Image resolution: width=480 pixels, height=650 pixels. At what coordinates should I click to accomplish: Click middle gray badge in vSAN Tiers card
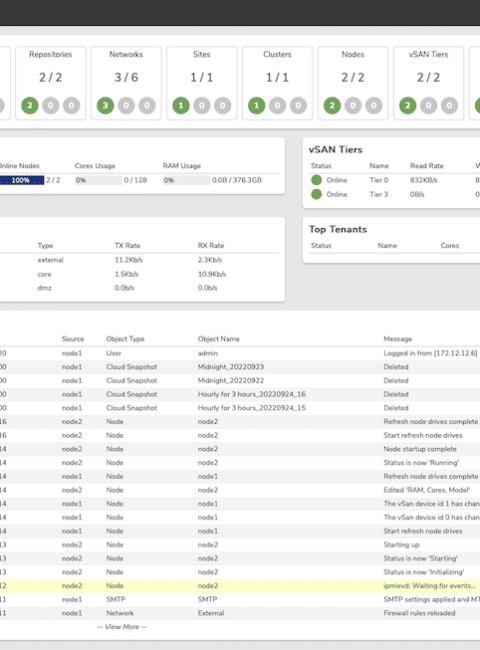click(428, 106)
